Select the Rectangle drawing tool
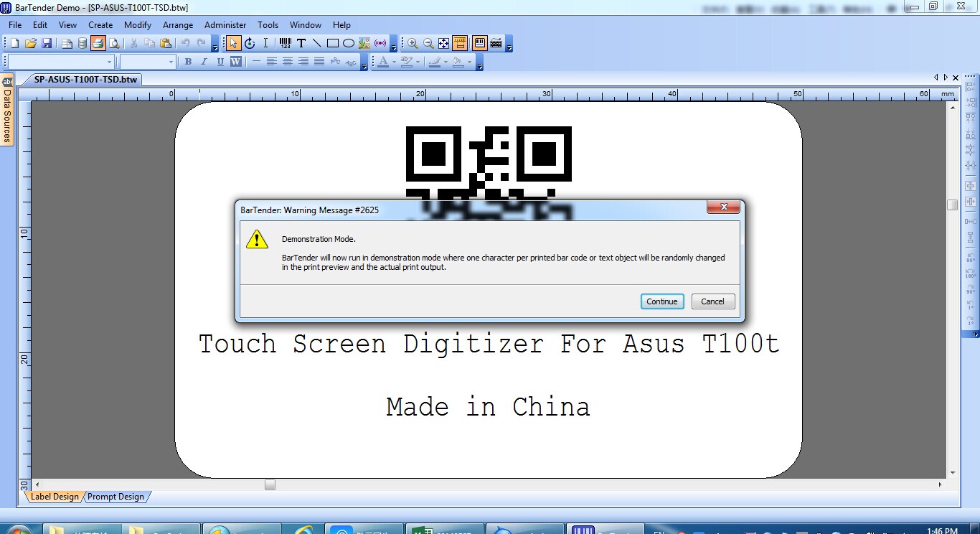The image size is (980, 534). 333,44
